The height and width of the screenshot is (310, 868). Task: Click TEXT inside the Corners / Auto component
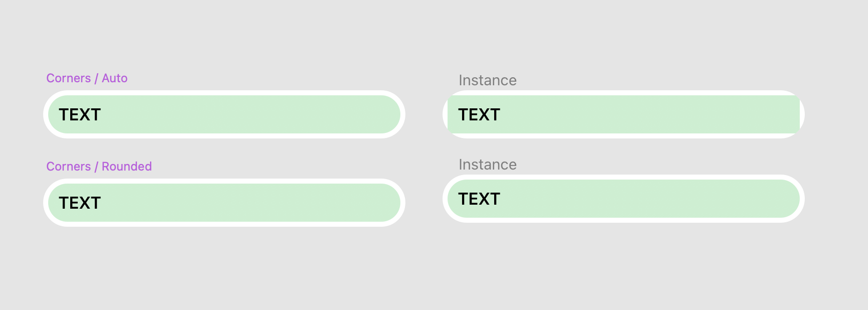pyautogui.click(x=80, y=114)
